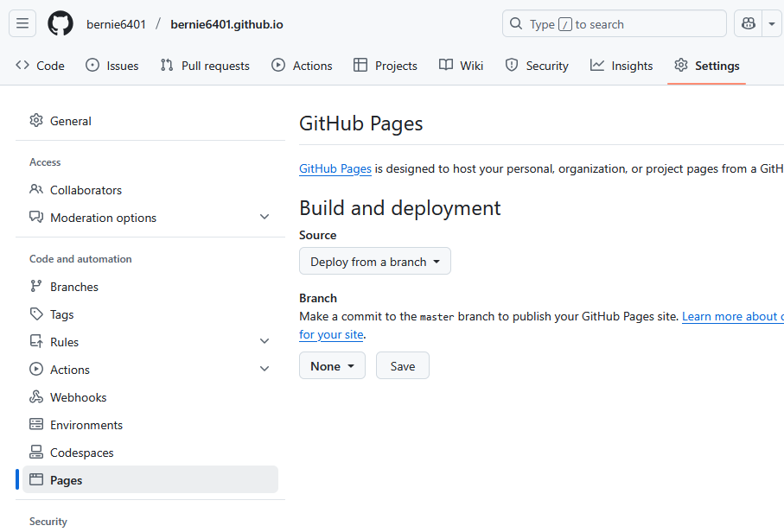
Task: Click the sidebar Actions play icon
Action: click(36, 369)
